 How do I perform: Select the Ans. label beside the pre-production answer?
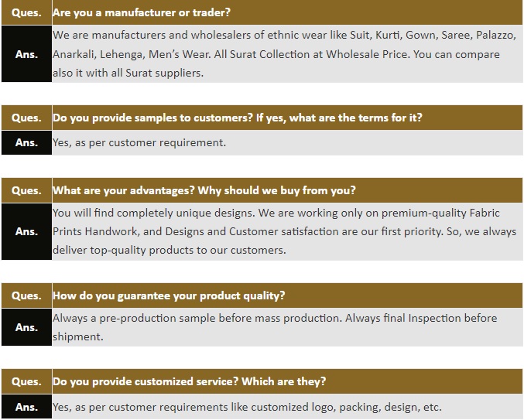(x=26, y=327)
